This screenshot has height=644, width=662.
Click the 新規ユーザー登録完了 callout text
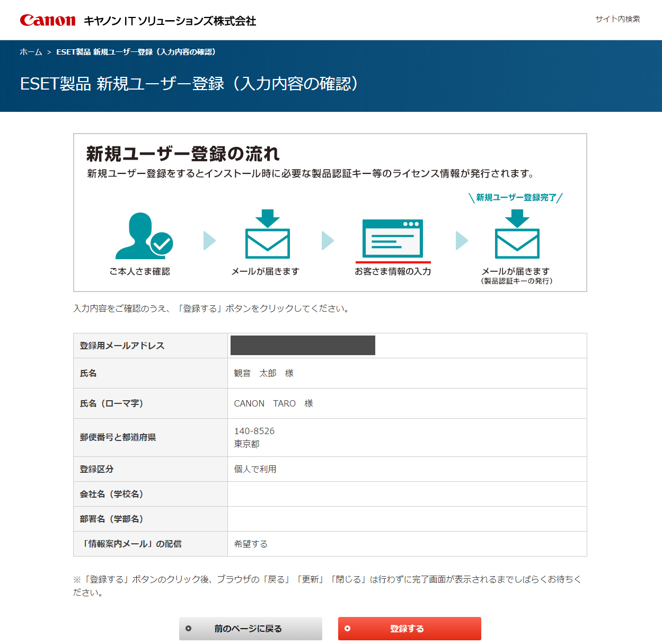516,198
